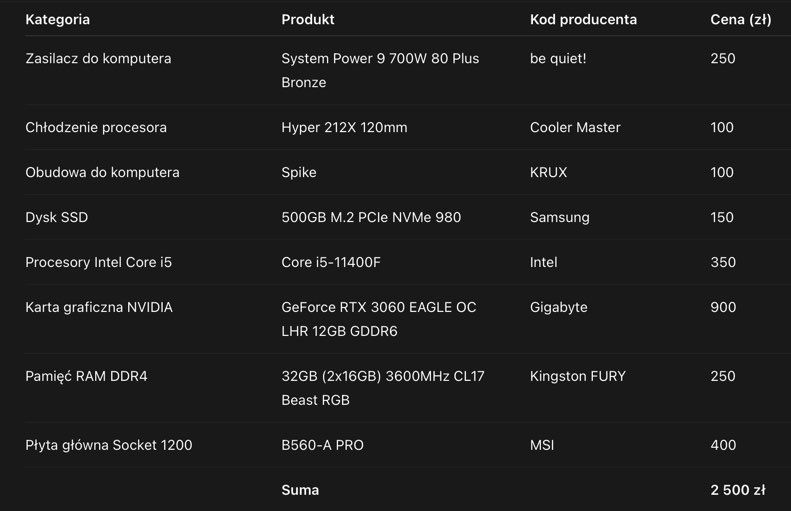
Task: Click the Płyta główna Socket 1200 category
Action: [108, 445]
